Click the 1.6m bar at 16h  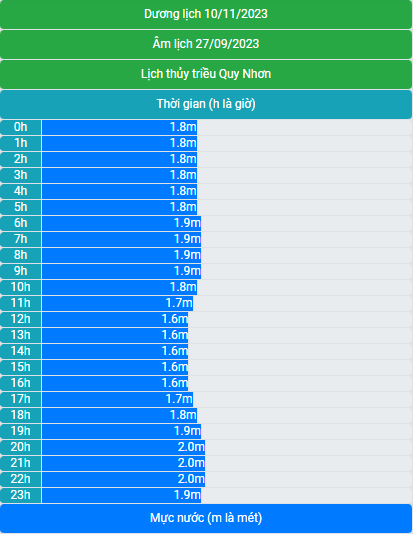click(115, 383)
